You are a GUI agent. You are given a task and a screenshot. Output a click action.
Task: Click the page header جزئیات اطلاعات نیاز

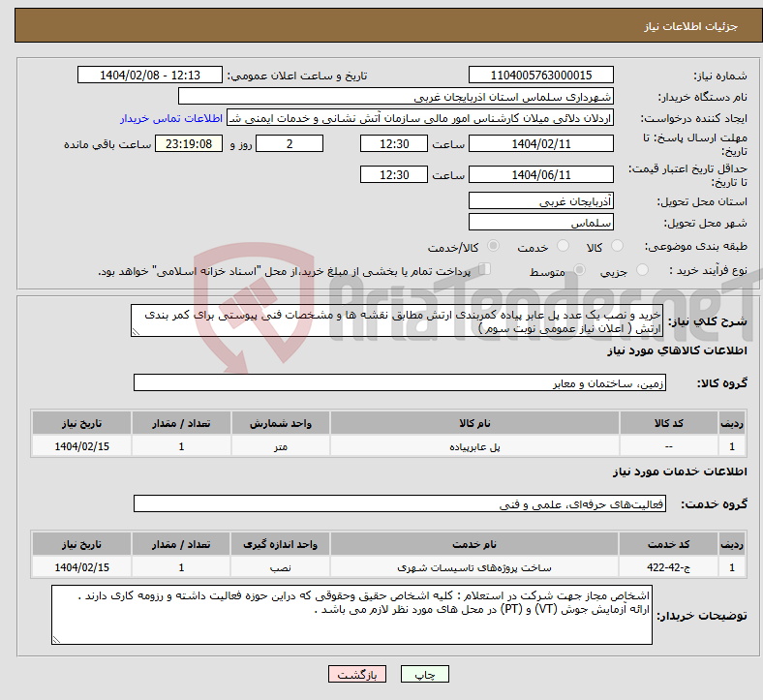pos(691,26)
